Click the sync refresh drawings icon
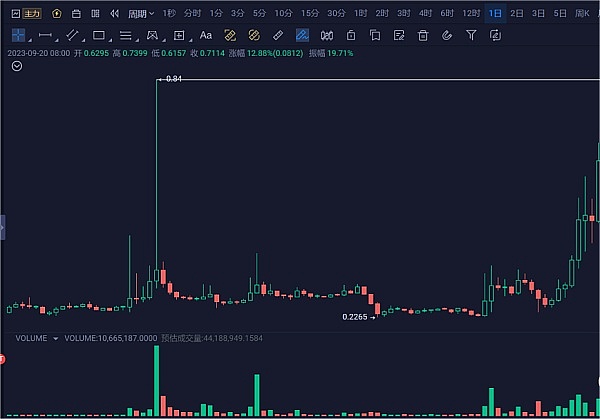Screen dimensions: 600x419 pos(496,36)
